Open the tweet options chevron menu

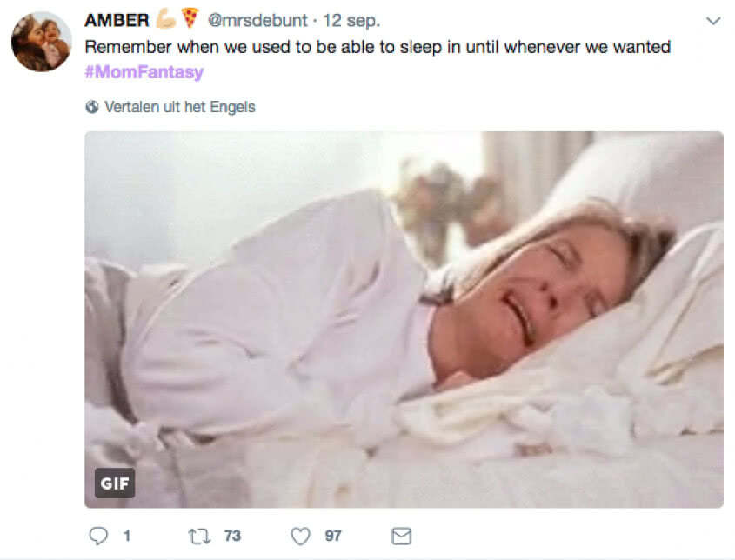pos(713,21)
